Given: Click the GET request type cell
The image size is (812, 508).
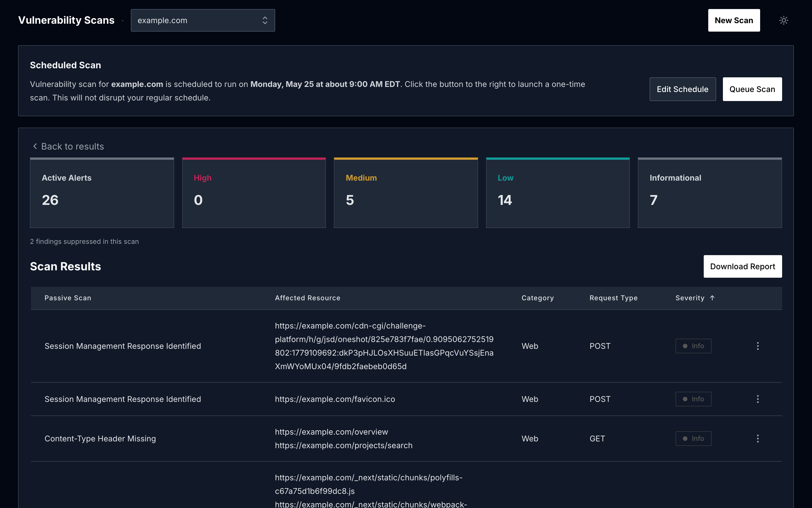Looking at the screenshot, I should point(597,439).
